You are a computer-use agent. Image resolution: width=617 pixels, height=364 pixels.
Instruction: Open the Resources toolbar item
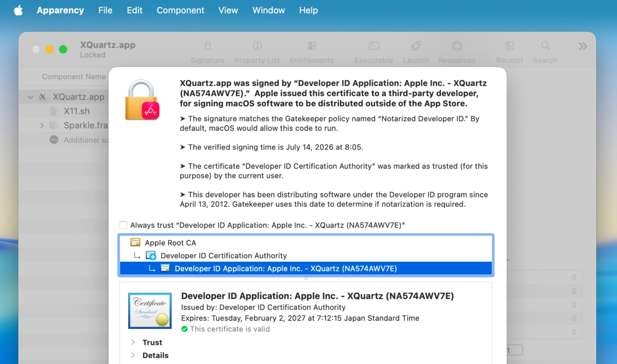click(x=457, y=53)
